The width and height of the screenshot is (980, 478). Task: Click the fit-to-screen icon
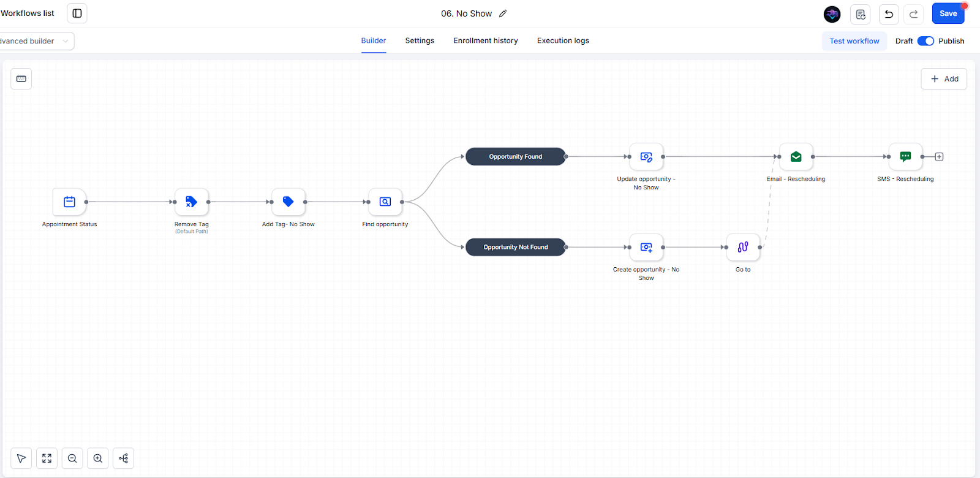[x=47, y=458]
